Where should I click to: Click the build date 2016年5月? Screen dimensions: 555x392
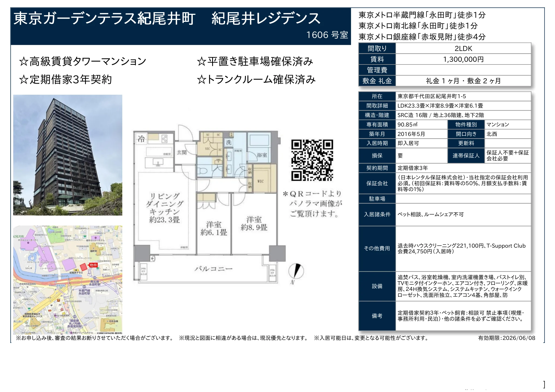[411, 134]
